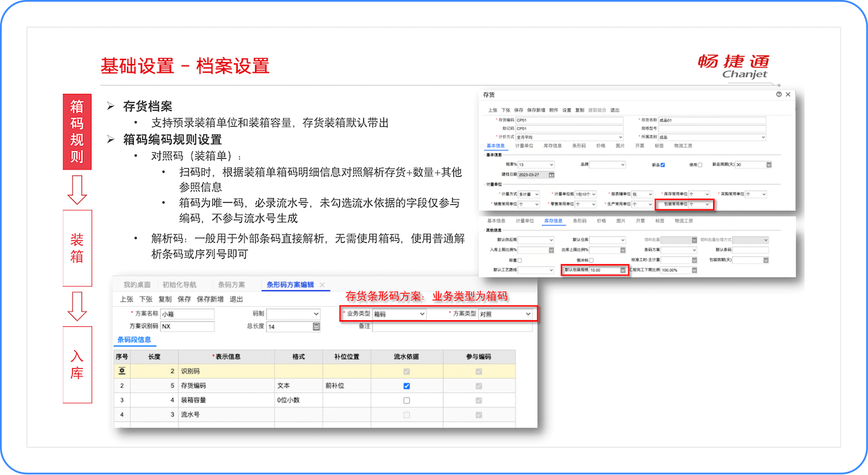868x475 pixels.
Task: Click the numeric pad icon beside 总长度
Action: click(317, 326)
